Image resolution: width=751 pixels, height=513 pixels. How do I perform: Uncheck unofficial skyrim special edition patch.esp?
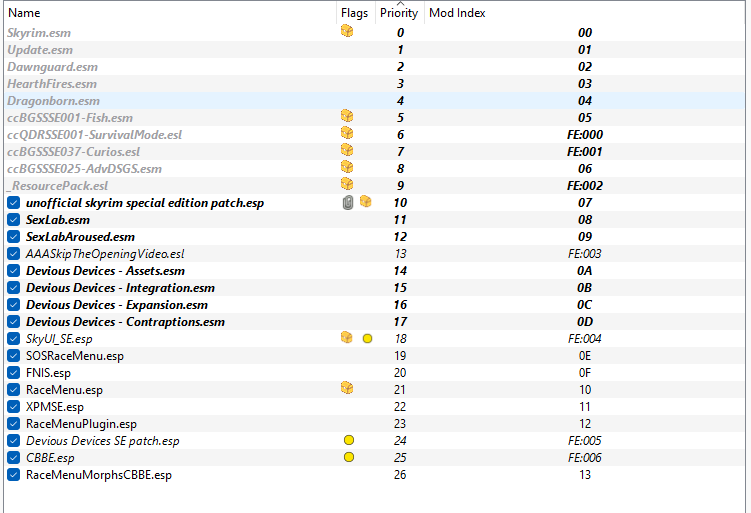coord(14,203)
